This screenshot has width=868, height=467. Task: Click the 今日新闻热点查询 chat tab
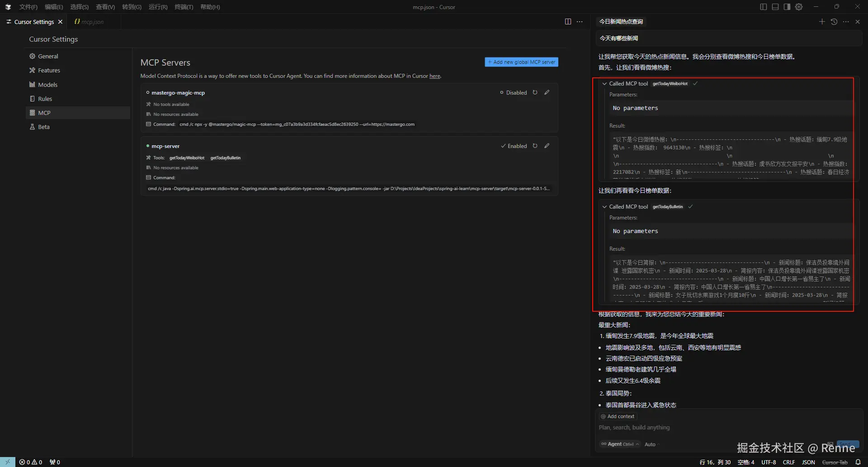click(x=621, y=22)
